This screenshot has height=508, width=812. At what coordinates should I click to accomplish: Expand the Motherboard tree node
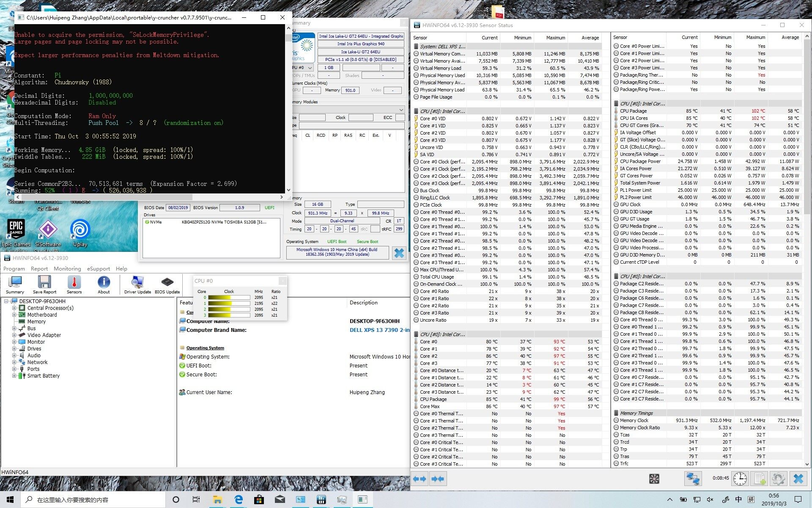pos(14,315)
